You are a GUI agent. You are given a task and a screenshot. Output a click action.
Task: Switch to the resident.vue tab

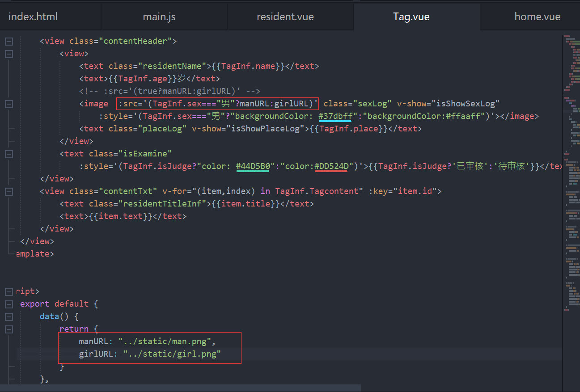point(285,17)
